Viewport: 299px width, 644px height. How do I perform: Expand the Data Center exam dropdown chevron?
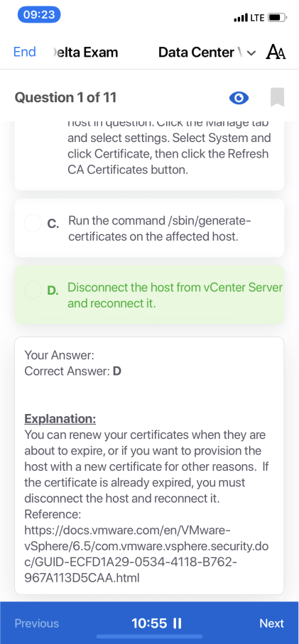click(x=251, y=53)
